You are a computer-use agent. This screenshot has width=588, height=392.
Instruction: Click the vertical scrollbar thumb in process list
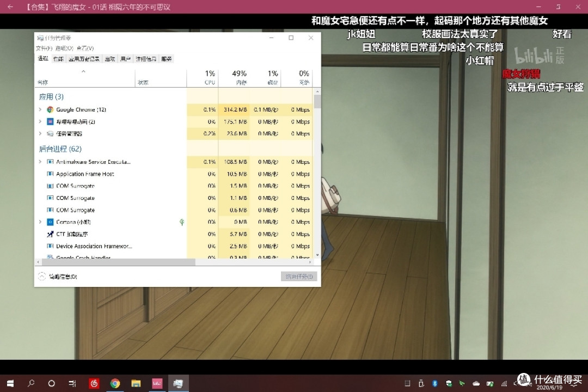coord(317,101)
